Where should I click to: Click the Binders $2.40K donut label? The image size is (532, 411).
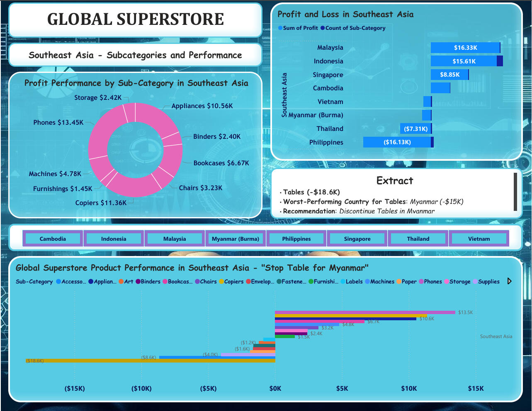point(217,137)
